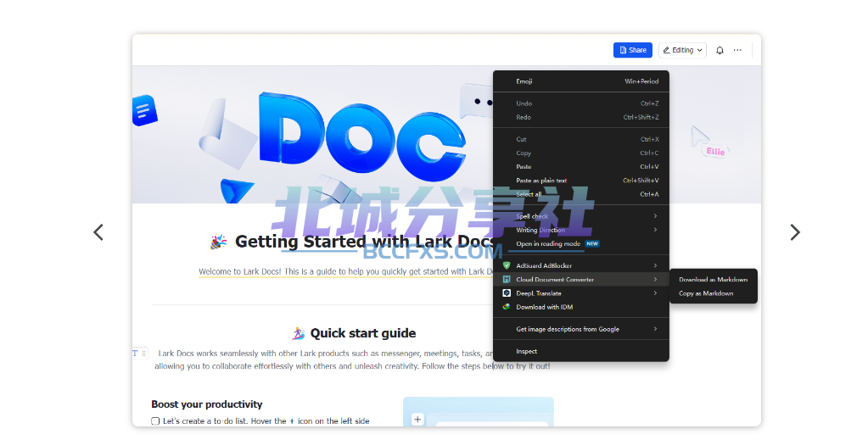This screenshot has width=868, height=440.
Task: Choose Paste as plain text
Action: (x=581, y=181)
